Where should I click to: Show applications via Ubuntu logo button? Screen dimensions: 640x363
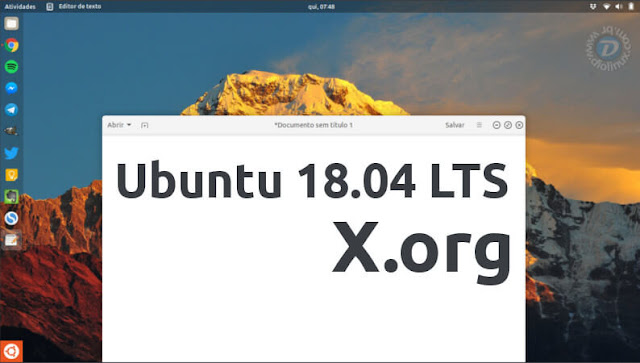(x=11, y=351)
